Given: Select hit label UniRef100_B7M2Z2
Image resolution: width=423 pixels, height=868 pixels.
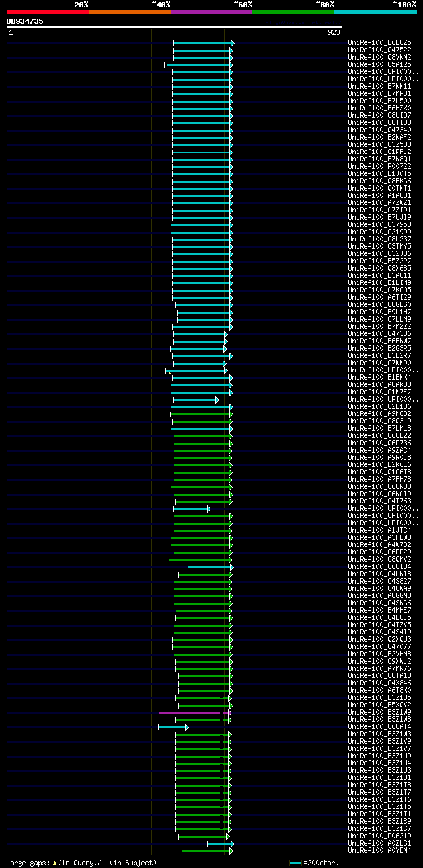Looking at the screenshot, I should point(381,326).
